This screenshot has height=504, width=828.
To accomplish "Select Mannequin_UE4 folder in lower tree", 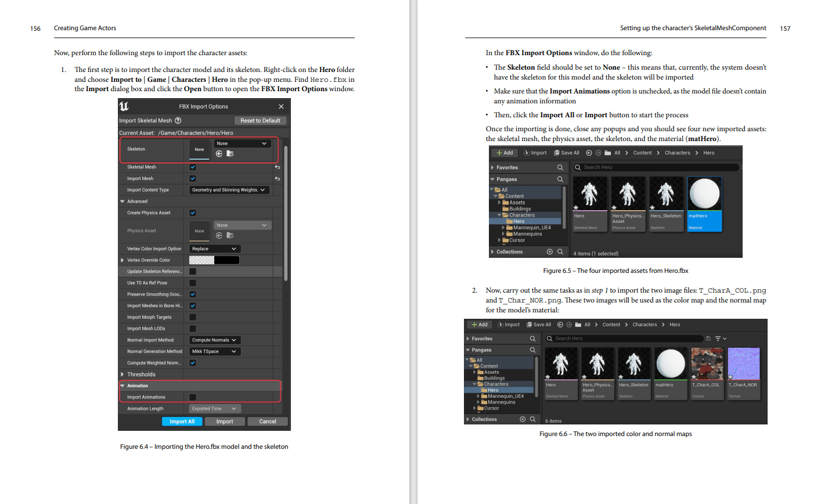I will (x=505, y=396).
